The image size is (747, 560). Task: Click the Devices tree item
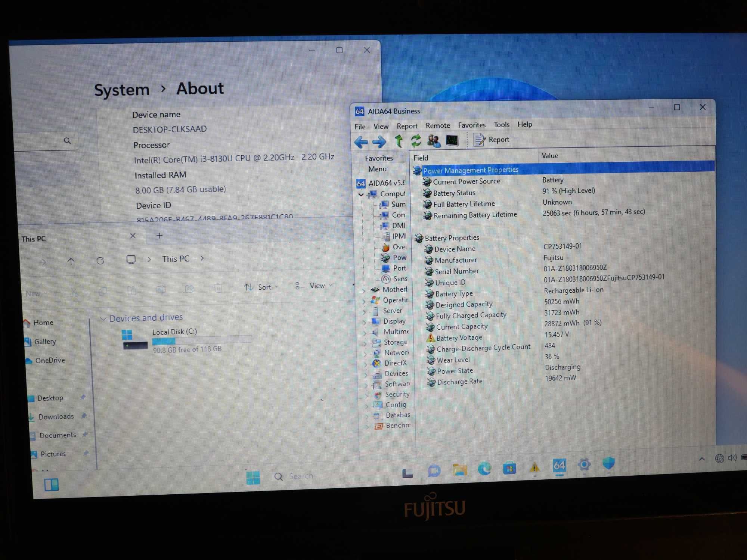(391, 373)
